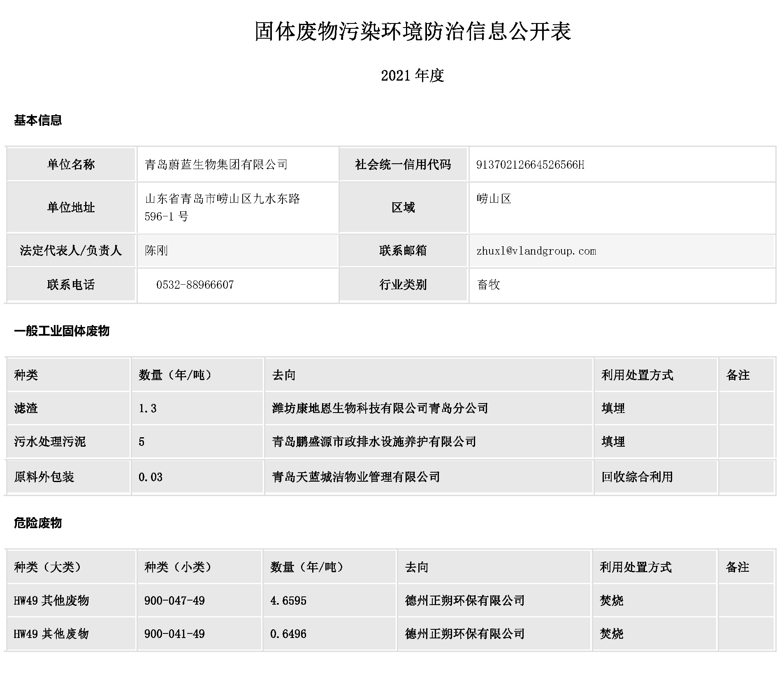Click 青岛鹏盛源市政排水设施养护有限公司 cell

(x=374, y=441)
